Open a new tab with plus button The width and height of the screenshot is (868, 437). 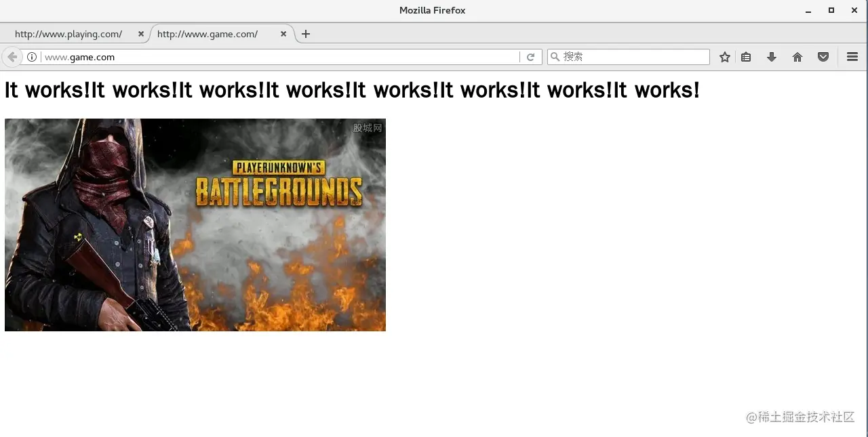click(x=306, y=34)
